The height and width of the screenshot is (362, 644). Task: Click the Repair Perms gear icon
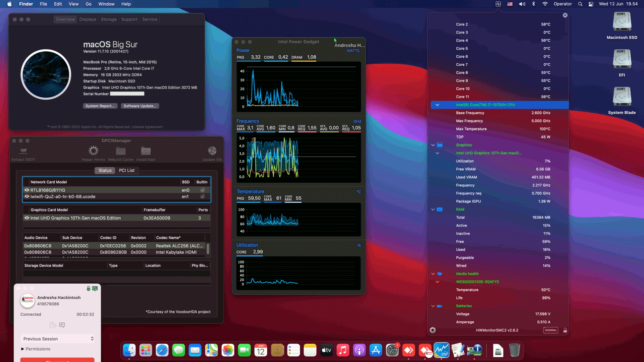(93, 151)
